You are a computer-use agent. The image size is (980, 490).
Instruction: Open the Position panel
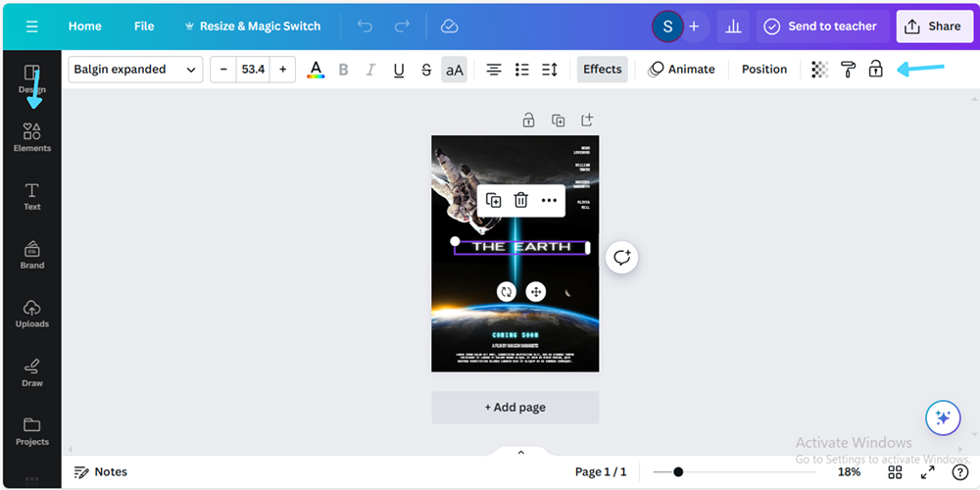pos(764,70)
